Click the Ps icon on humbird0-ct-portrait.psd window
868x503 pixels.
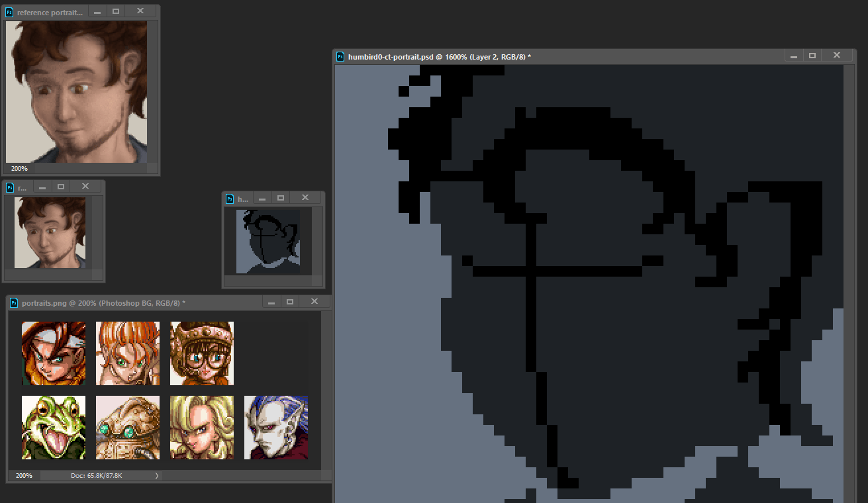point(340,57)
